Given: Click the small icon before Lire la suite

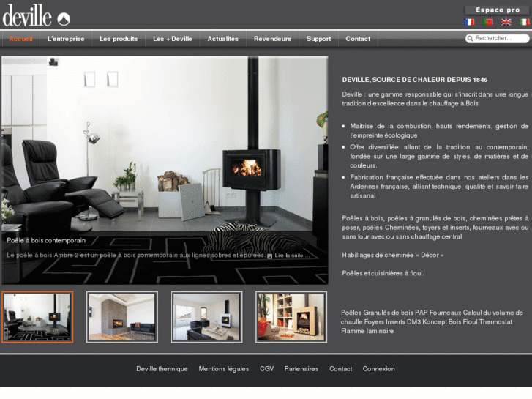Looking at the screenshot, I should (270, 256).
